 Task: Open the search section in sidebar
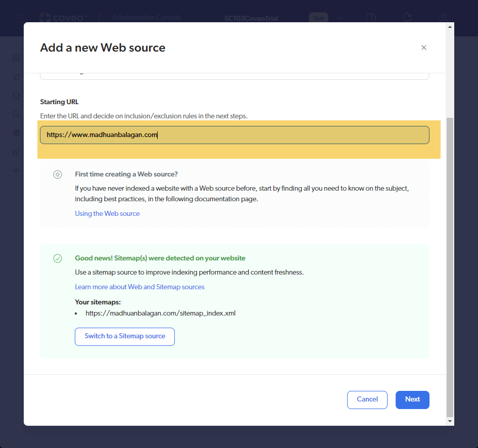point(16,114)
